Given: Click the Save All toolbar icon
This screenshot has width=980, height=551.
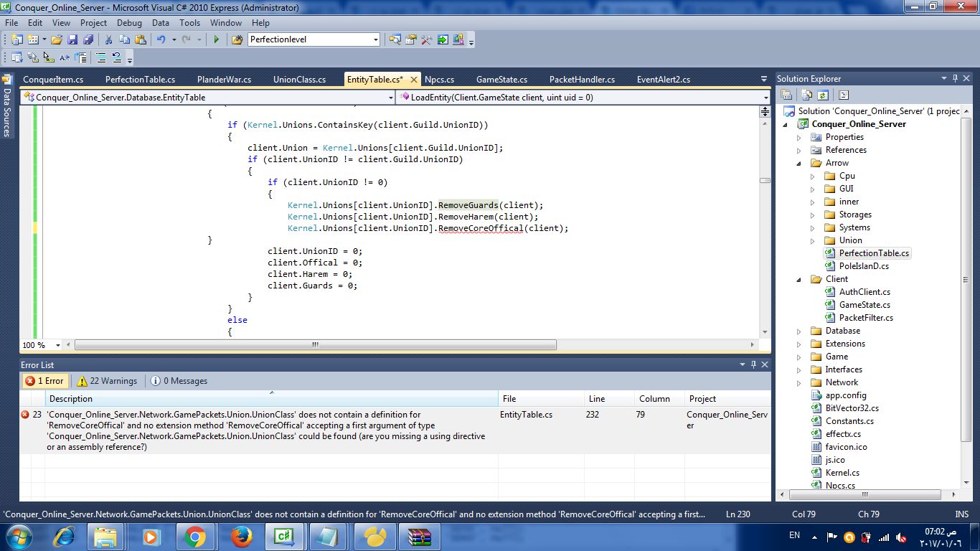Looking at the screenshot, I should pos(88,39).
